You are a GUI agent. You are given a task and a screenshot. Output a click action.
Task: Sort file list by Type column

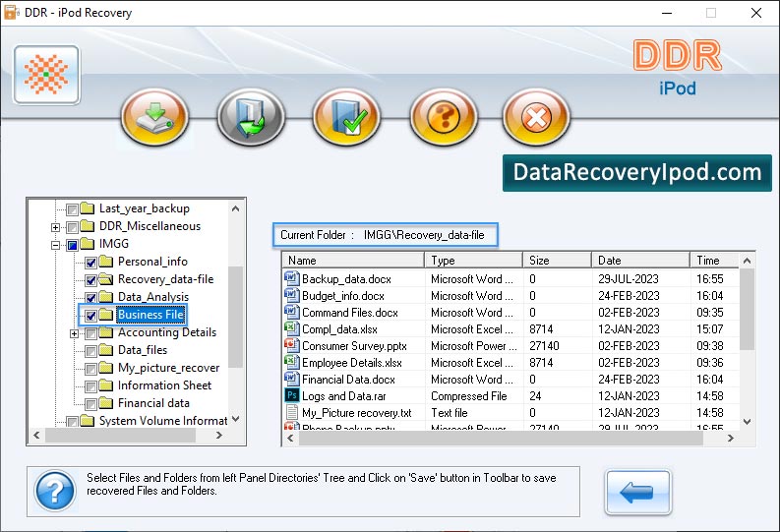(473, 260)
